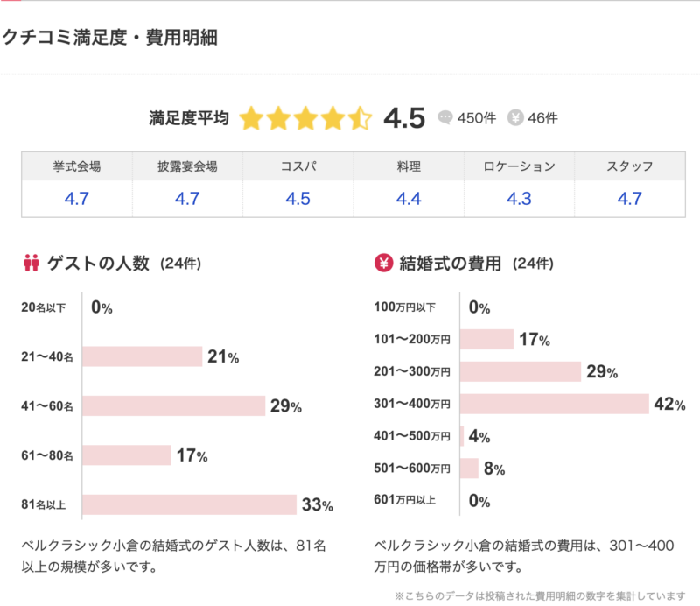The width and height of the screenshot is (700, 606).
Task: Select the 挙式会場 4.7 rating
Action: pos(77,199)
